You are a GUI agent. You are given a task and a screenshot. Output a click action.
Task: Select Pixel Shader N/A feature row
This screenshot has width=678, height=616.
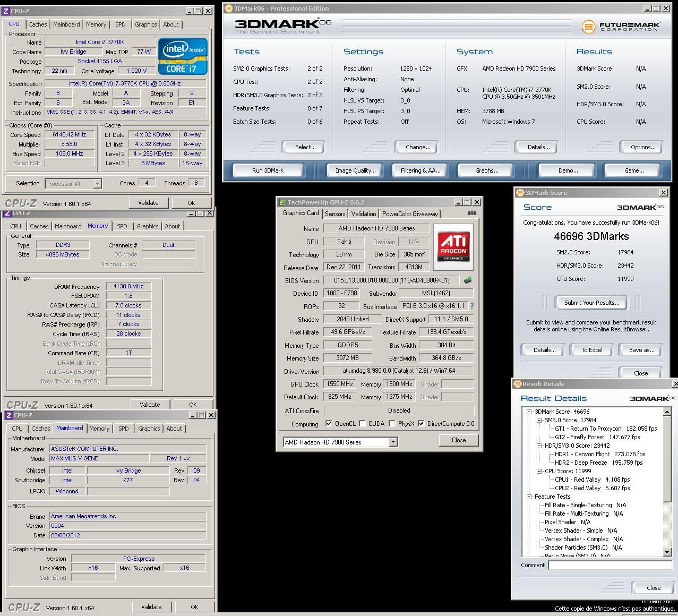tap(568, 522)
